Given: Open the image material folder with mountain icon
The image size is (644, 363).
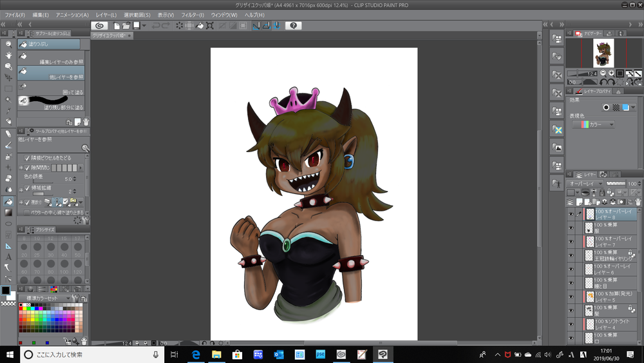Looking at the screenshot, I should pos(557,148).
